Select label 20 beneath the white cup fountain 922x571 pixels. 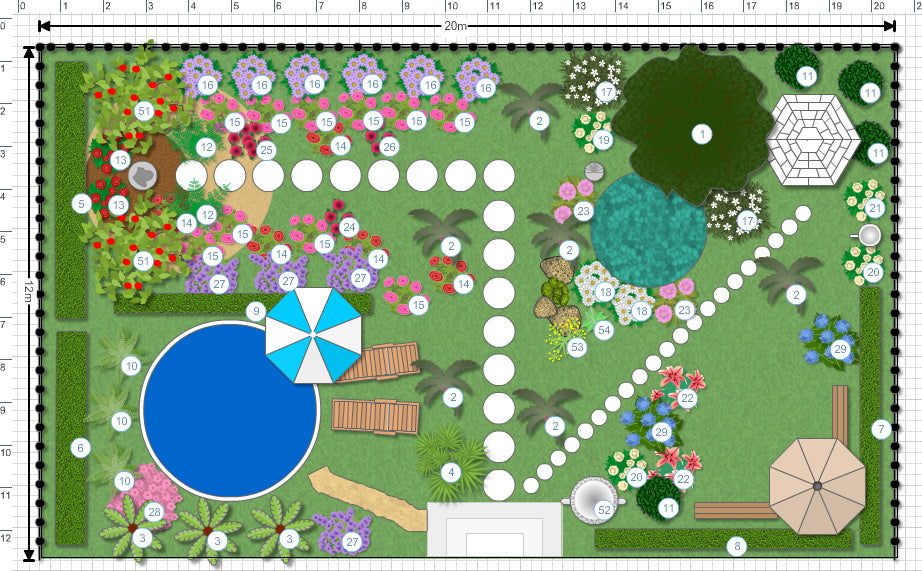pyautogui.click(x=873, y=272)
